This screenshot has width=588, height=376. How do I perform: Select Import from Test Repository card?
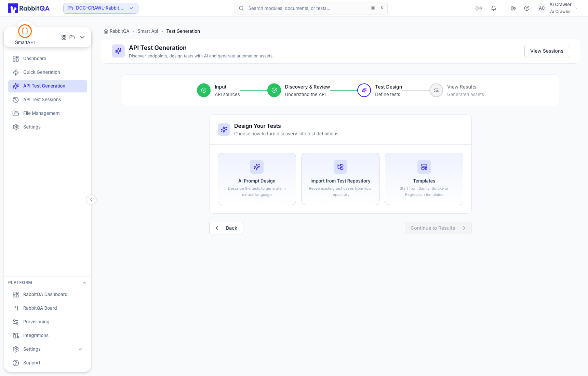coord(340,179)
